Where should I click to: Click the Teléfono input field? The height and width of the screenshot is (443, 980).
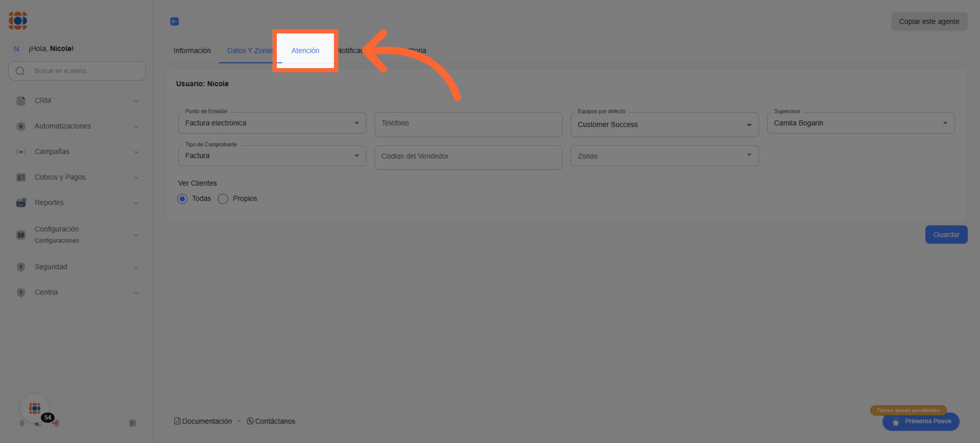coord(468,124)
